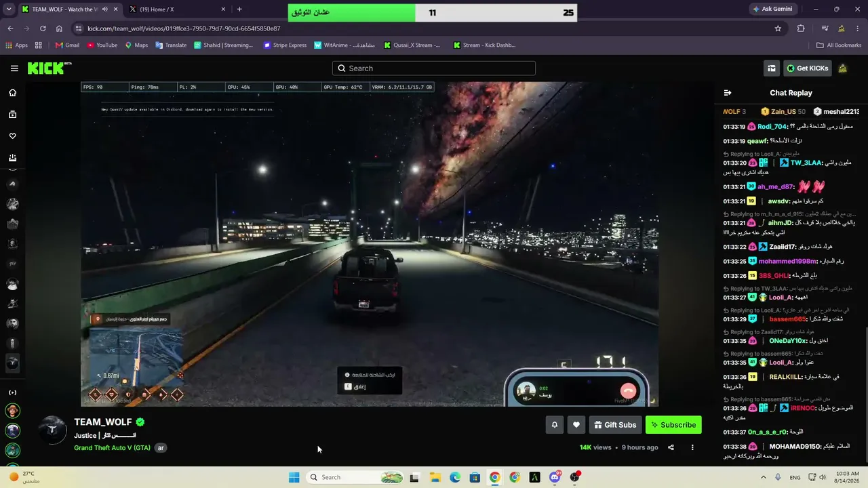The width and height of the screenshot is (868, 488).
Task: Subscribe to TEAM_WOLF channel
Action: (x=673, y=425)
